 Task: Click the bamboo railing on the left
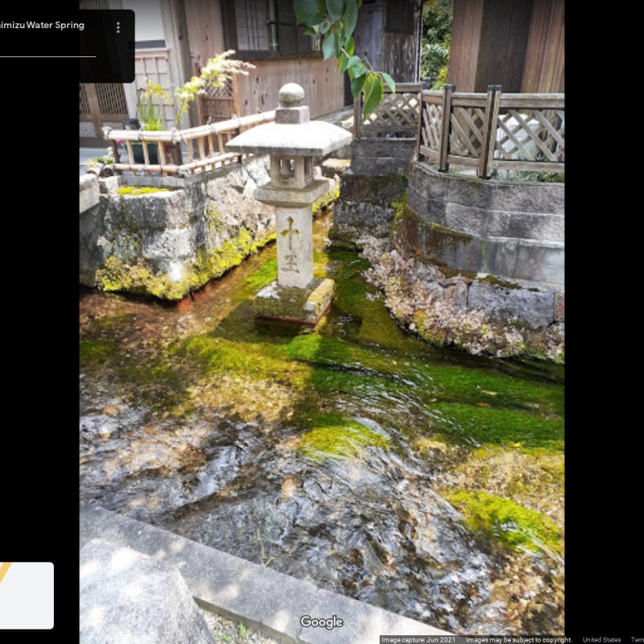click(x=185, y=145)
